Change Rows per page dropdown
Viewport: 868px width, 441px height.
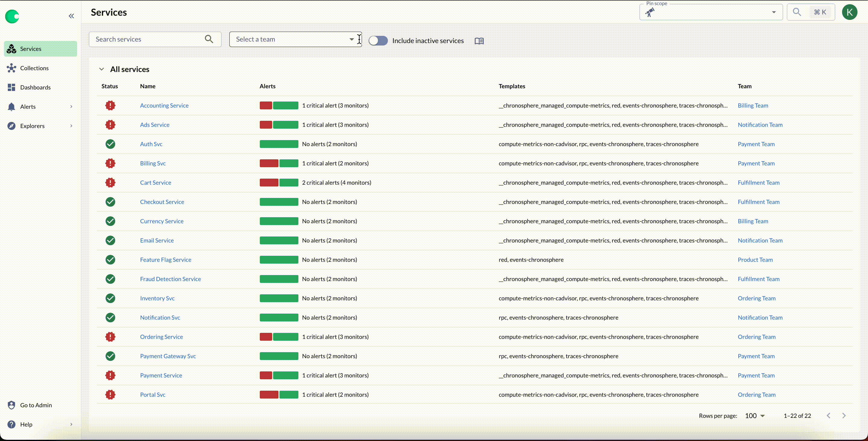tap(754, 416)
